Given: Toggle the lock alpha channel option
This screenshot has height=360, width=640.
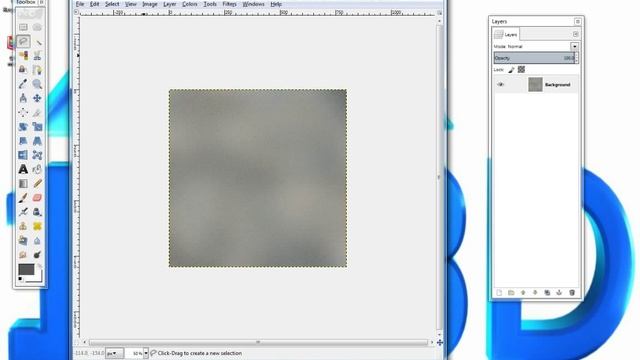Looking at the screenshot, I should coord(521,70).
